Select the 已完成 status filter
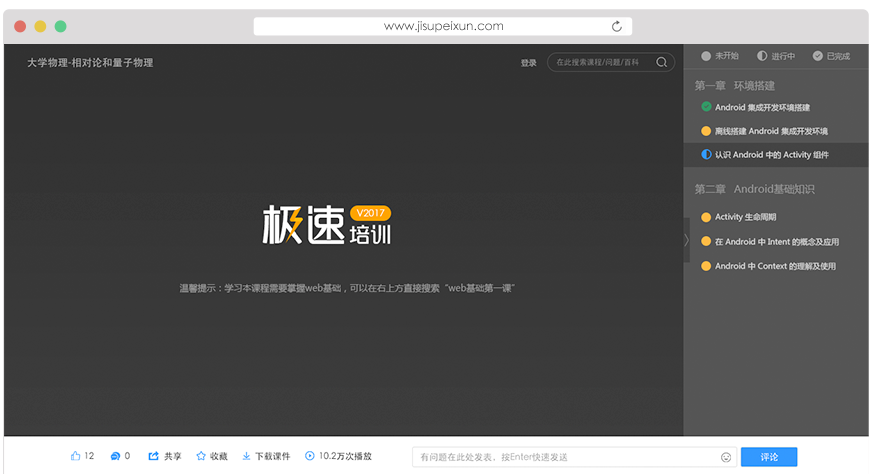872x474 pixels. point(831,56)
